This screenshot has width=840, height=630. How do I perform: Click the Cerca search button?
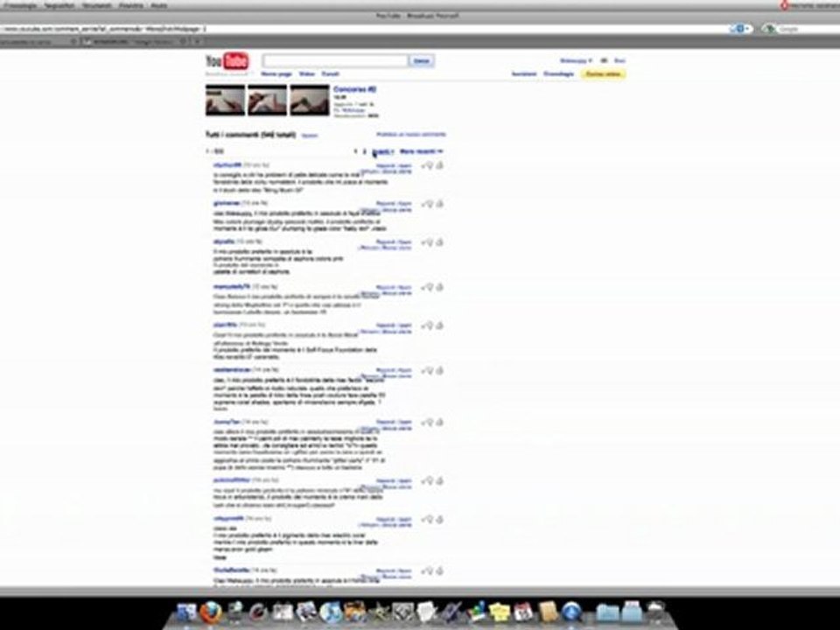[x=422, y=60]
